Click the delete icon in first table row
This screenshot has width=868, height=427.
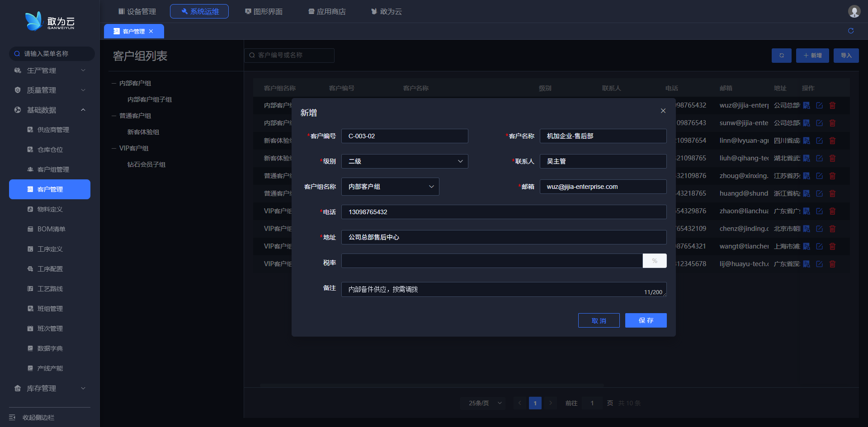coord(832,105)
